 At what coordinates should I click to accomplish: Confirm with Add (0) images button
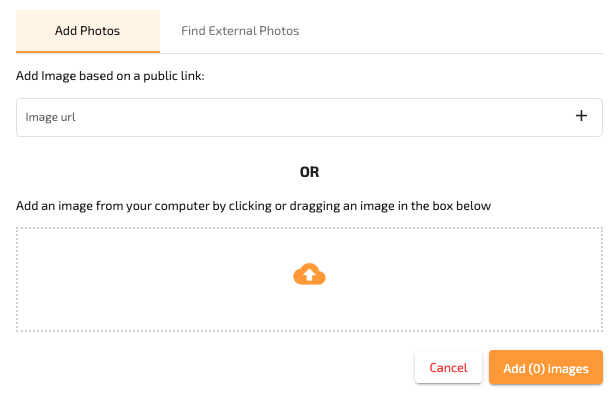tap(546, 368)
